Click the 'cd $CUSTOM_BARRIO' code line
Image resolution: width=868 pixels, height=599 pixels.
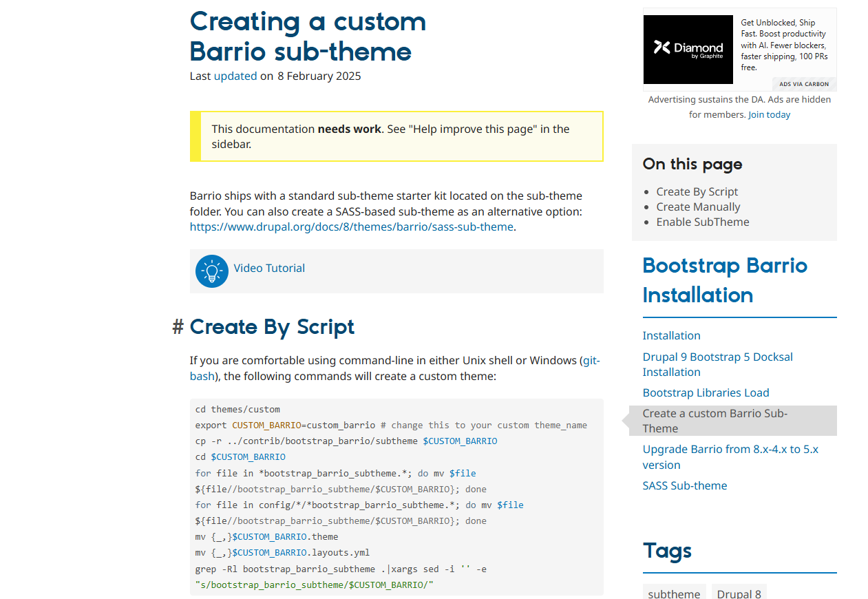pyautogui.click(x=240, y=456)
